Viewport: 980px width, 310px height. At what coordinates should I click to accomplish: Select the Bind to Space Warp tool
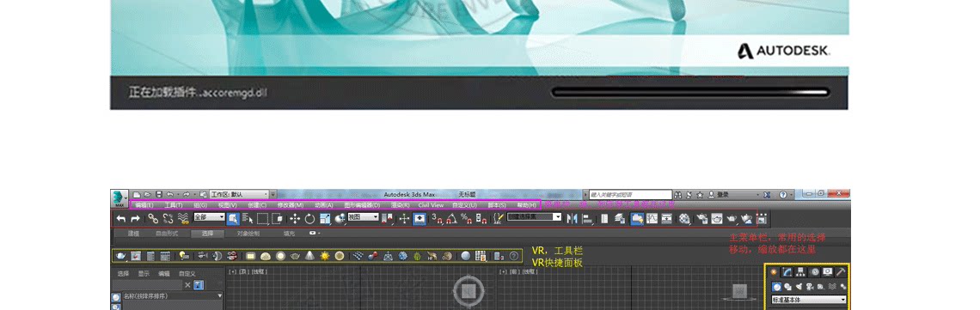(183, 219)
